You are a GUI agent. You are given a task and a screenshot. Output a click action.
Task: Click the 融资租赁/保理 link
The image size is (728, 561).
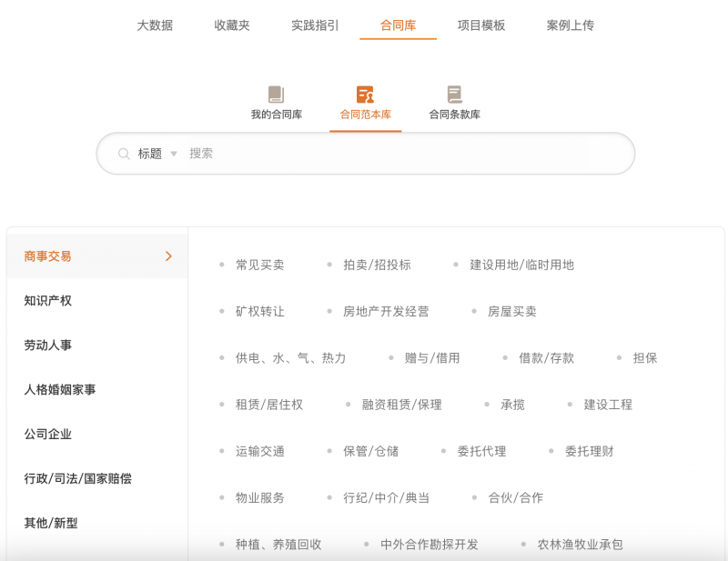(x=401, y=405)
